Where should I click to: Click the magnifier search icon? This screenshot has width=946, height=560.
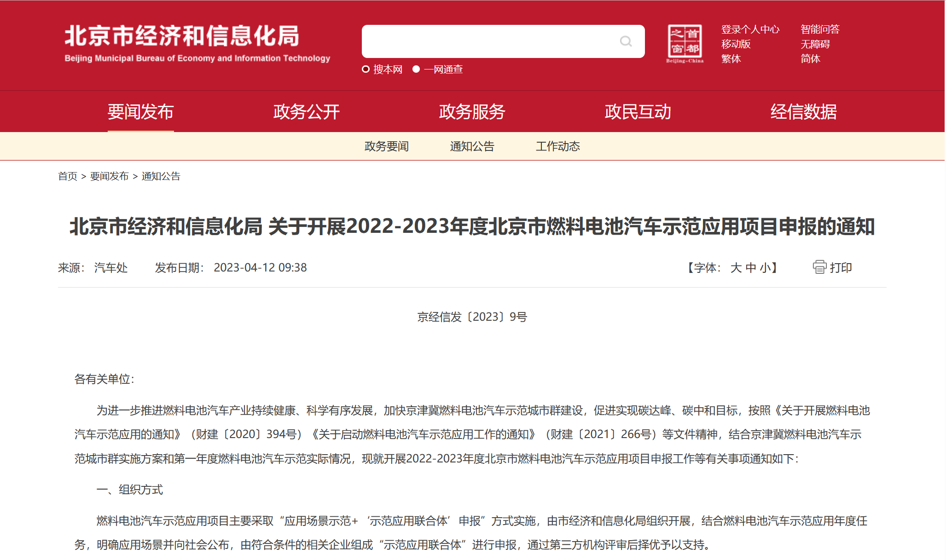[626, 41]
